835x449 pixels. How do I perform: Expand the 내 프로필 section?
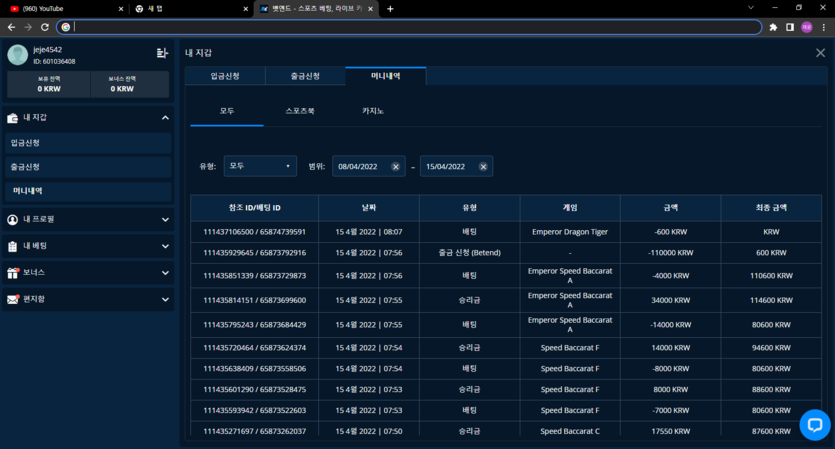click(165, 219)
